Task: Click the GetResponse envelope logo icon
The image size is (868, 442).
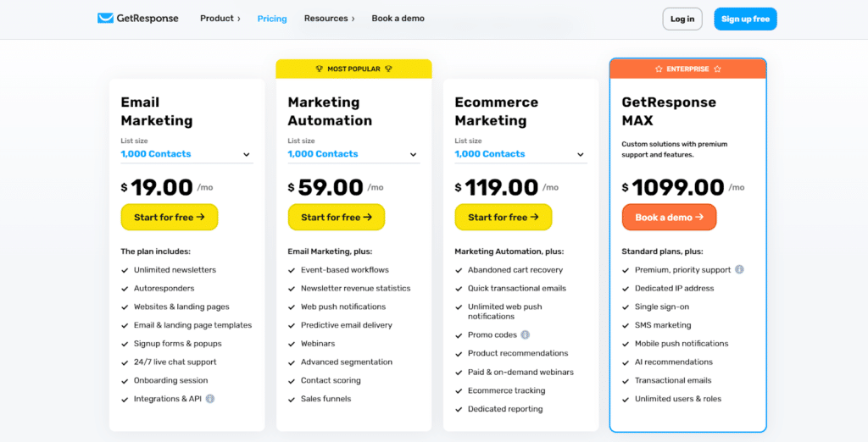Action: [x=105, y=19]
